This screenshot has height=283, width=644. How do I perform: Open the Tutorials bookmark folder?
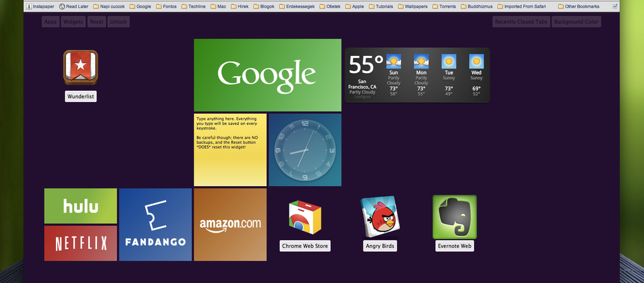tap(381, 6)
